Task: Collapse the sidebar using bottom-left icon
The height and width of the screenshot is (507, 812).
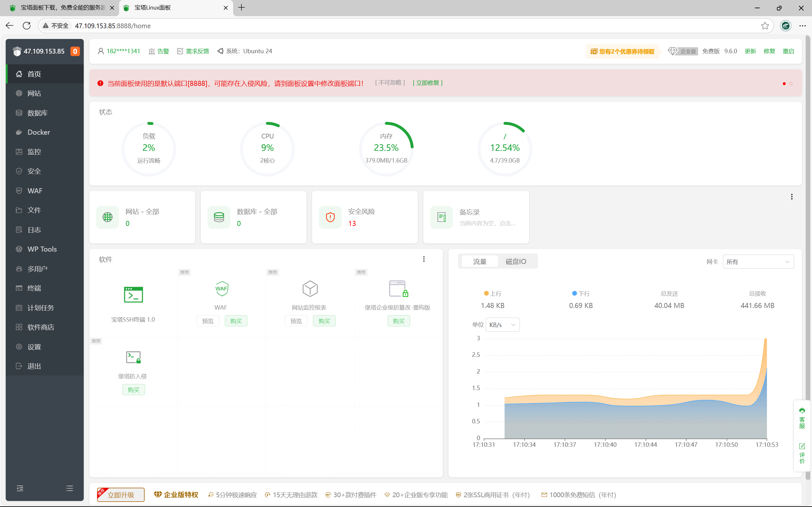Action: coord(20,488)
